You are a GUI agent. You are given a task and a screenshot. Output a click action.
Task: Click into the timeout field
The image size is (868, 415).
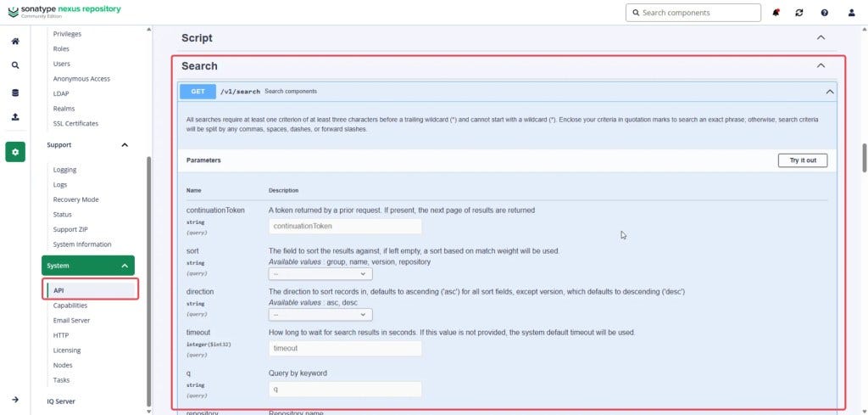[345, 348]
